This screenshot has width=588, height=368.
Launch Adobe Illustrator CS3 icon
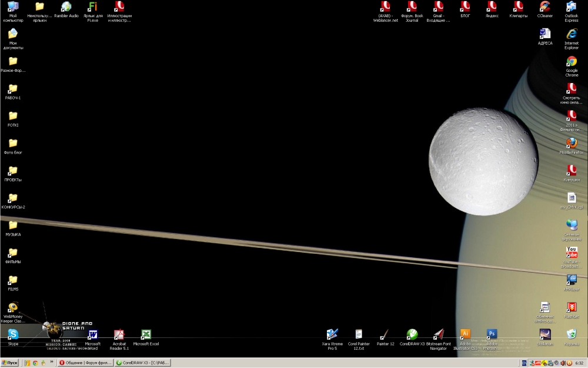[x=465, y=340]
